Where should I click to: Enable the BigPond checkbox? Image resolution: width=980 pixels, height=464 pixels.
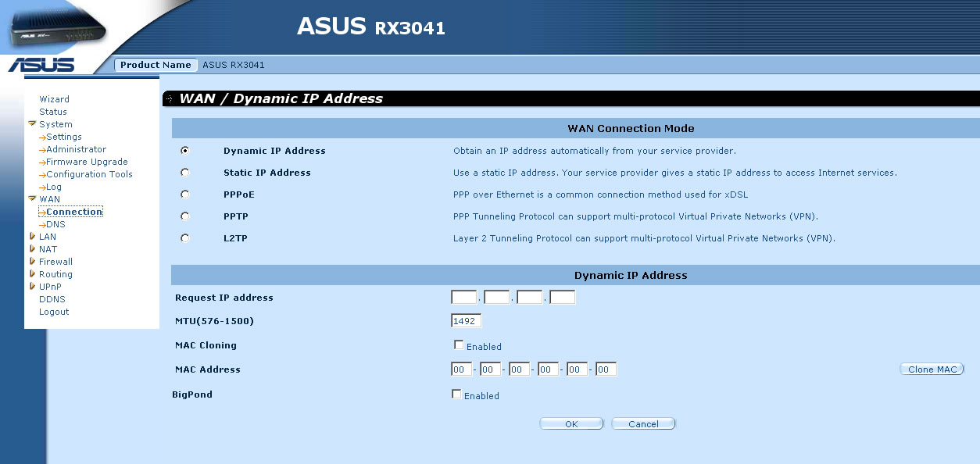click(x=457, y=394)
